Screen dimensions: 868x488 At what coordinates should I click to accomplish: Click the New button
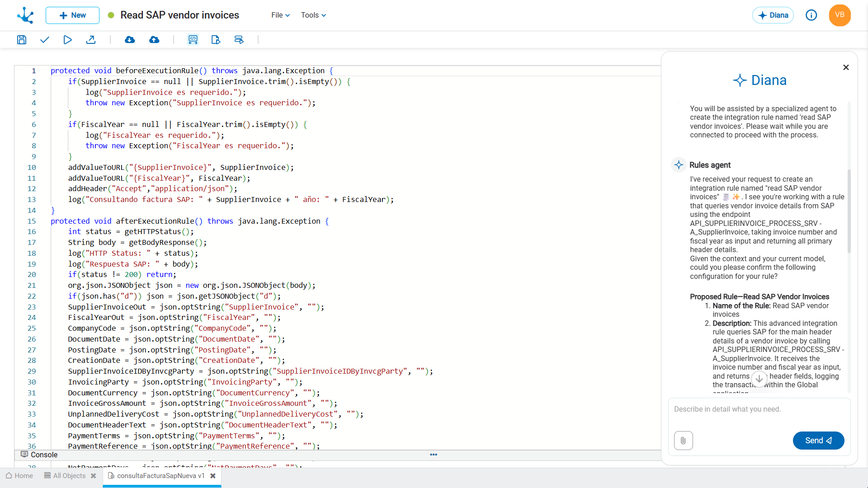coord(72,15)
